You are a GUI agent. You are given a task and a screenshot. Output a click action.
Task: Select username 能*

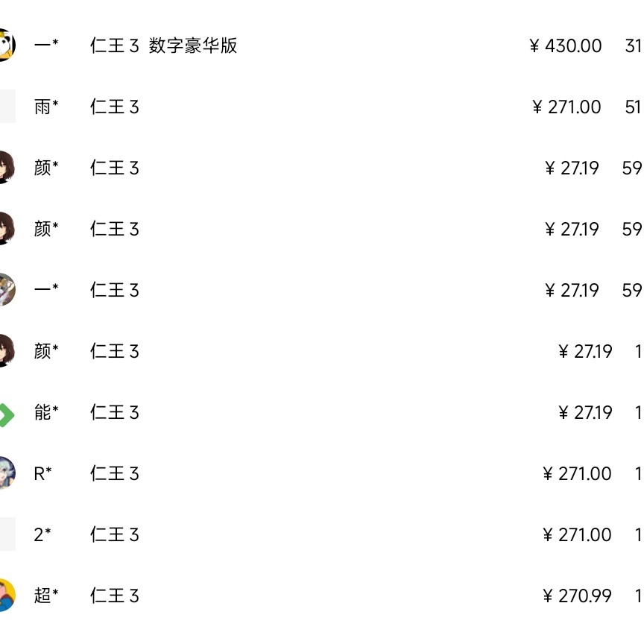coord(46,413)
